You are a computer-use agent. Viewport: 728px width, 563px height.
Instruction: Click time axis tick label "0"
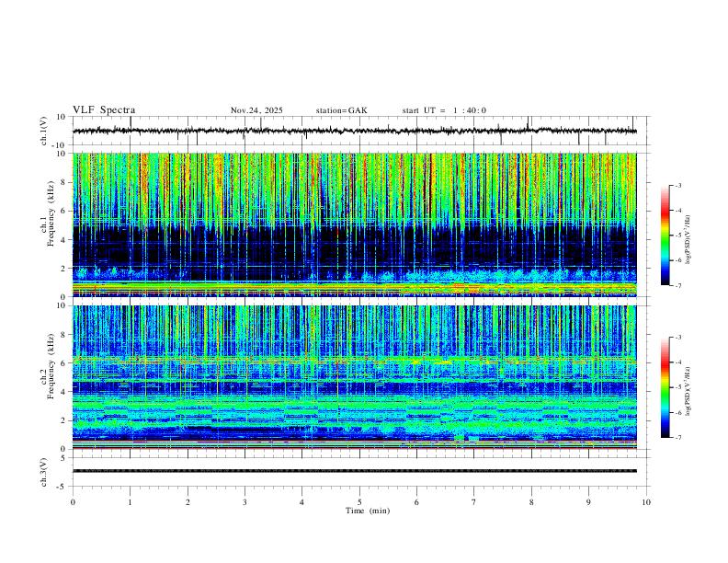[x=73, y=502]
